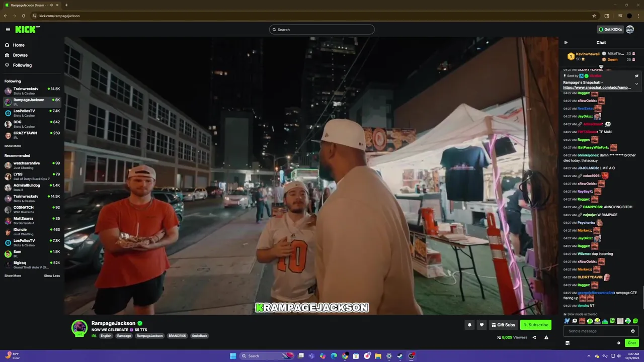Pick the blue-green pyramid emote
Image resolution: width=644 pixels, height=362 pixels.
click(x=605, y=321)
